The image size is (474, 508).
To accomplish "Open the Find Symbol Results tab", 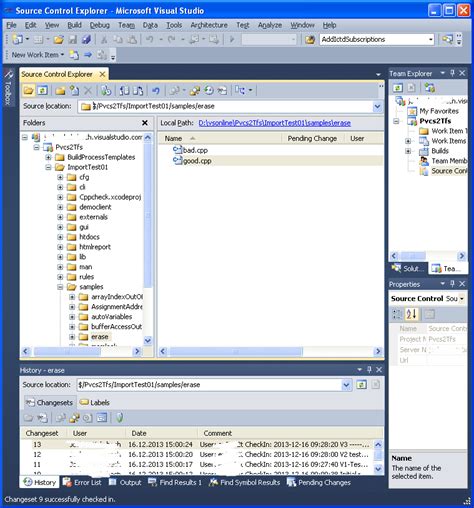I will point(244,482).
